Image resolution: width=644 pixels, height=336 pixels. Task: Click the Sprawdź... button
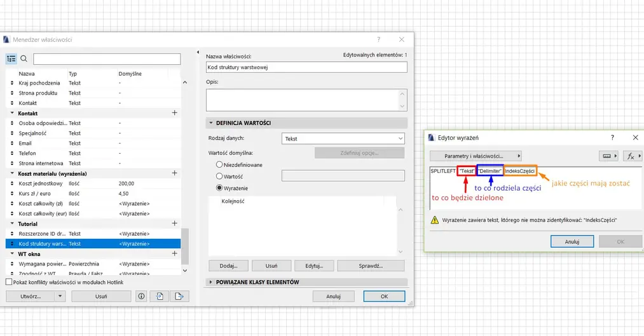[x=371, y=266]
